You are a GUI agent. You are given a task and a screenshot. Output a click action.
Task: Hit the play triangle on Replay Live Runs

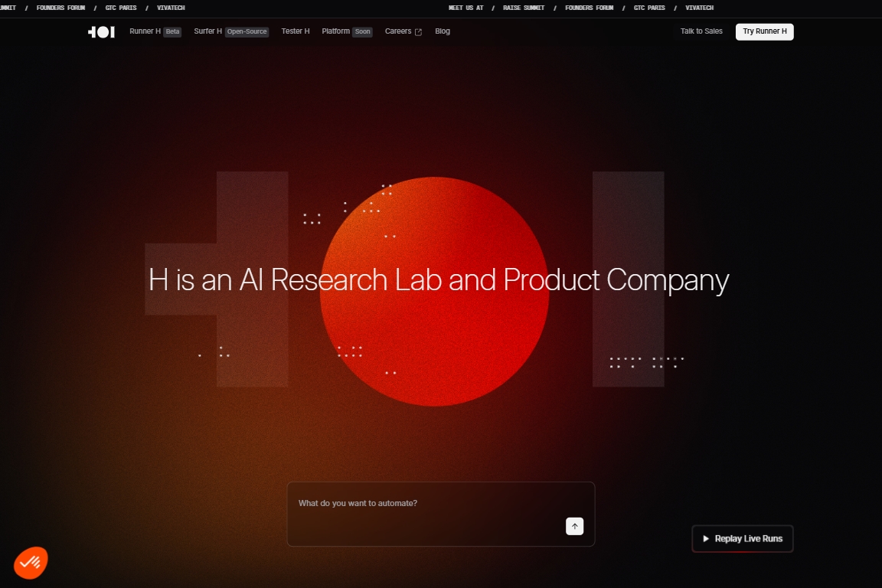(x=706, y=539)
